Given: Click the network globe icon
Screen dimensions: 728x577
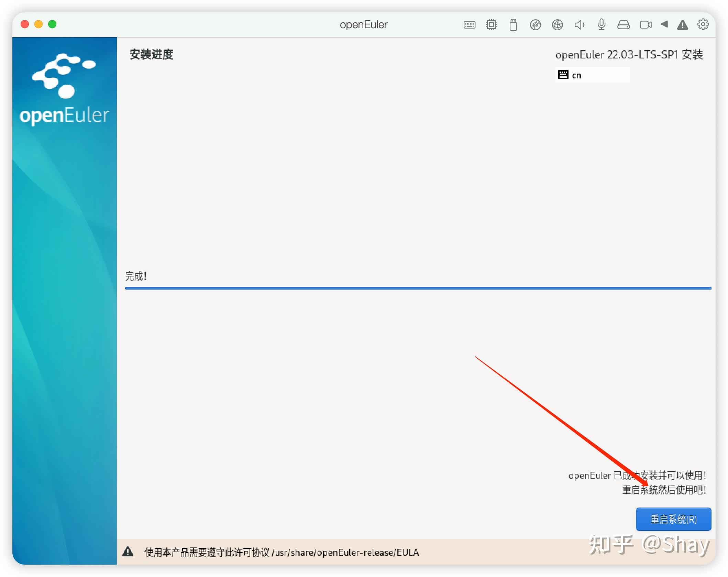Looking at the screenshot, I should 557,25.
